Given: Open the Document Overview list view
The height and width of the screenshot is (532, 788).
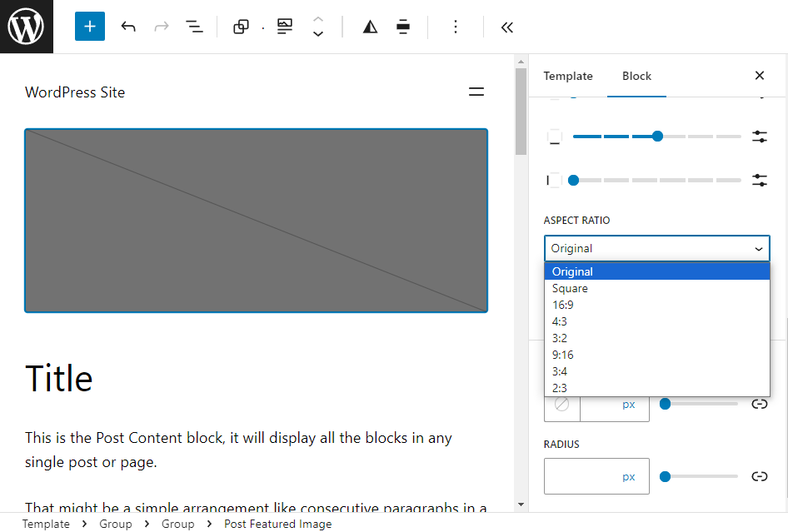Looking at the screenshot, I should tap(194, 27).
